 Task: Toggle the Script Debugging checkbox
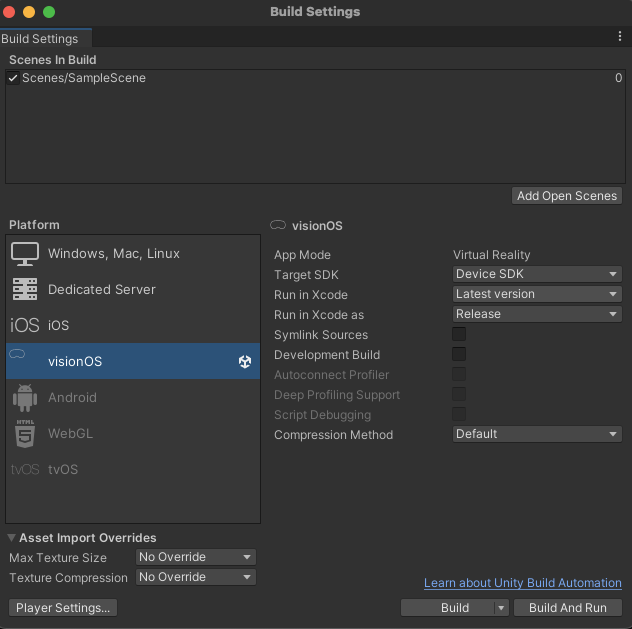tap(459, 414)
